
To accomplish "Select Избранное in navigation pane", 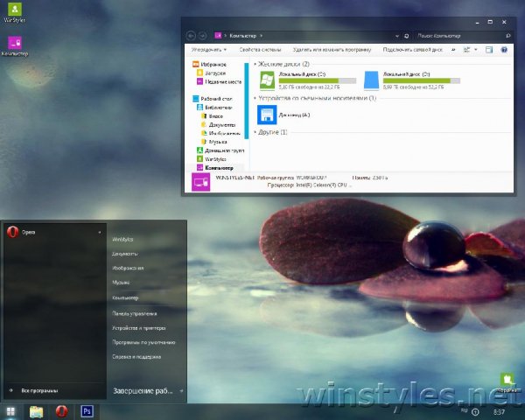I will [x=210, y=64].
